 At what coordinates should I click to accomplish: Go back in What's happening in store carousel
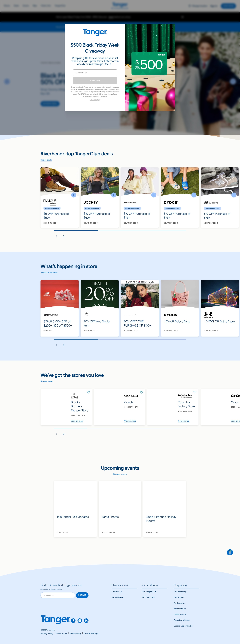pos(56,345)
